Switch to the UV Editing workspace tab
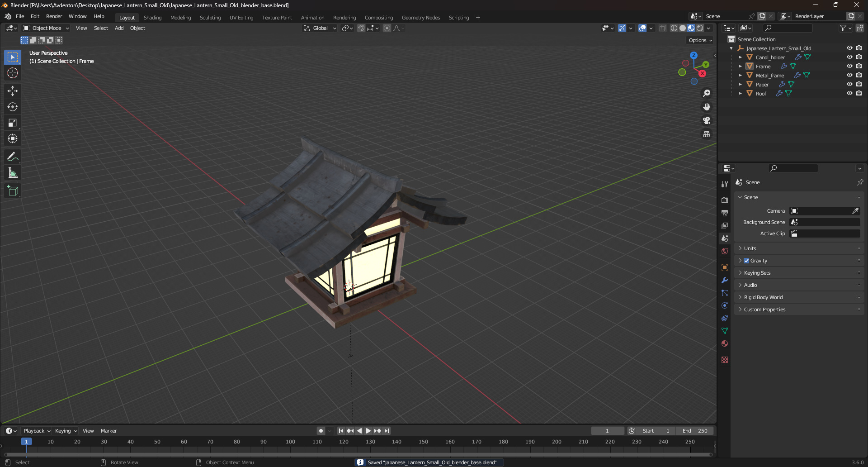 tap(241, 18)
